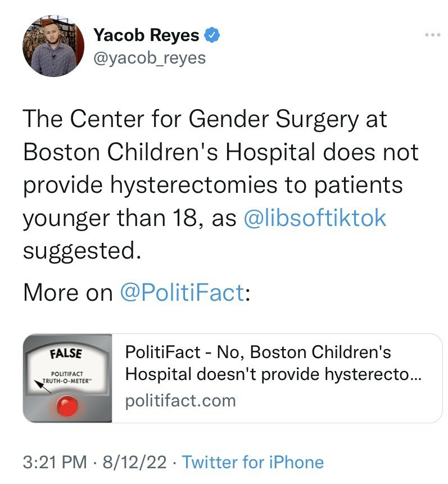Click the 3:21 PM timestamp
The width and height of the screenshot is (448, 484).
pyautogui.click(x=55, y=462)
